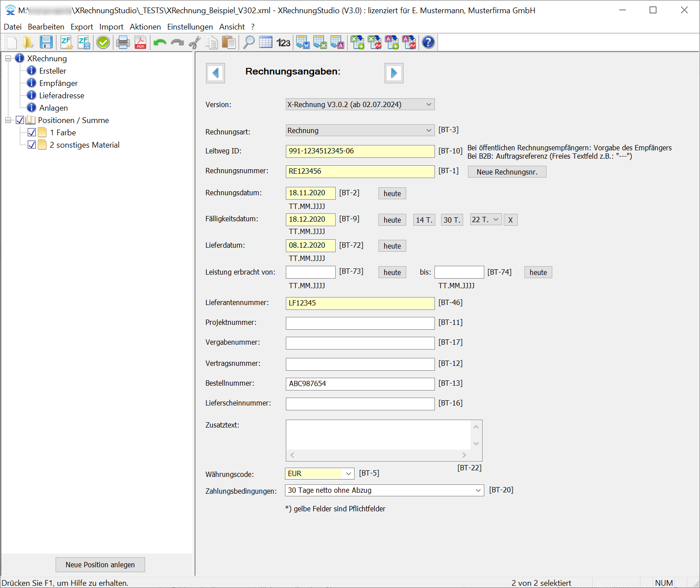700x588 pixels.
Task: Select Anlagen in the tree
Action: 53,108
